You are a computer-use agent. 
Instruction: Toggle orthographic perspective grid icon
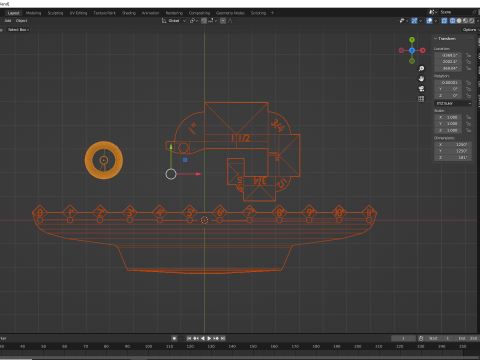point(421,99)
